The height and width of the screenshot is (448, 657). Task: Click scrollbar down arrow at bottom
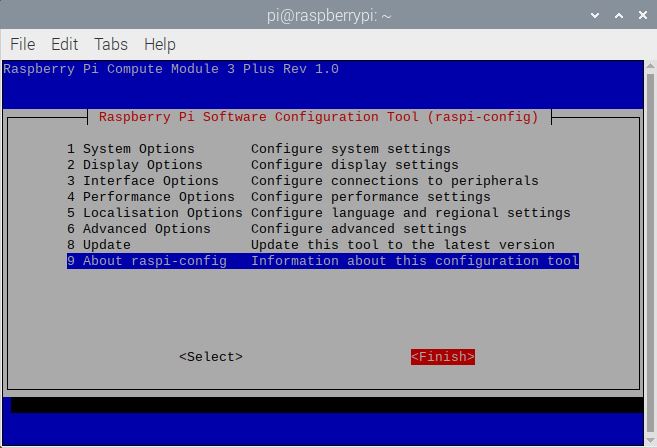[650, 440]
